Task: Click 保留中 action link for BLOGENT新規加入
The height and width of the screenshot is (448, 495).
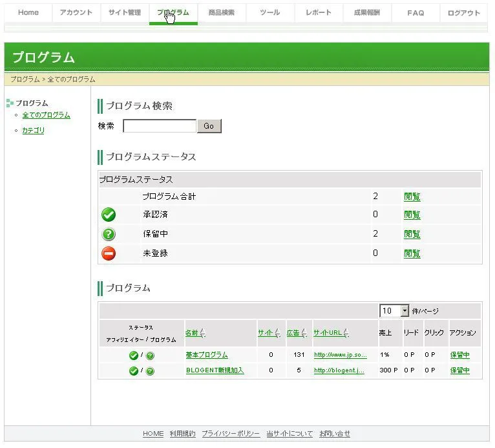Action: point(459,370)
